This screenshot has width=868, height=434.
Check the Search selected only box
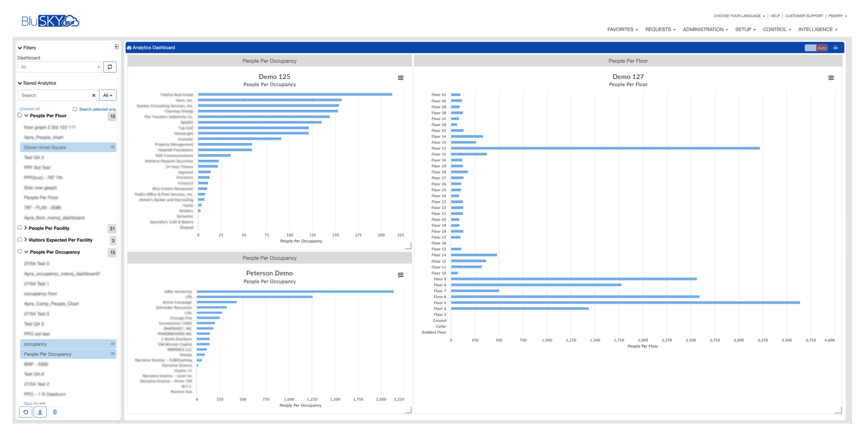[75, 109]
